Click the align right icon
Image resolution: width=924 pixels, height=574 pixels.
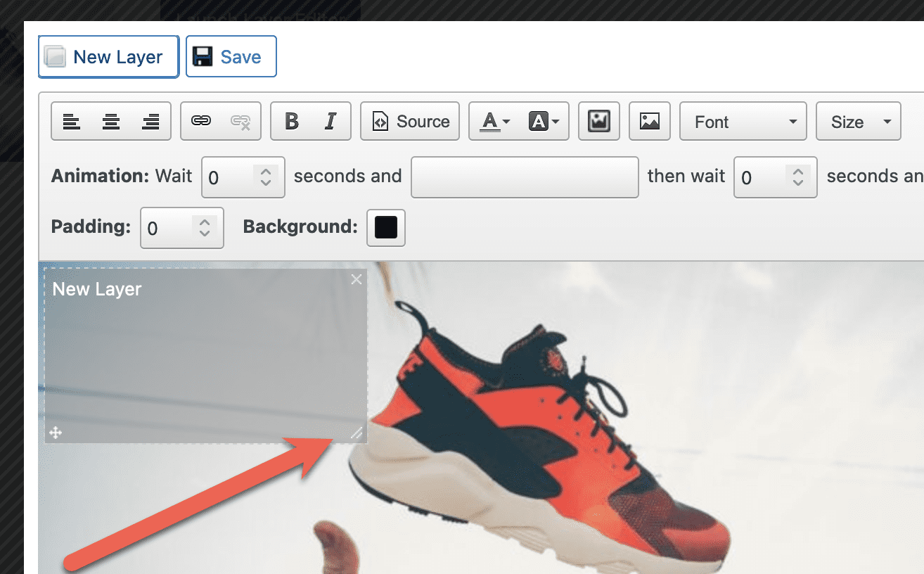coord(150,122)
